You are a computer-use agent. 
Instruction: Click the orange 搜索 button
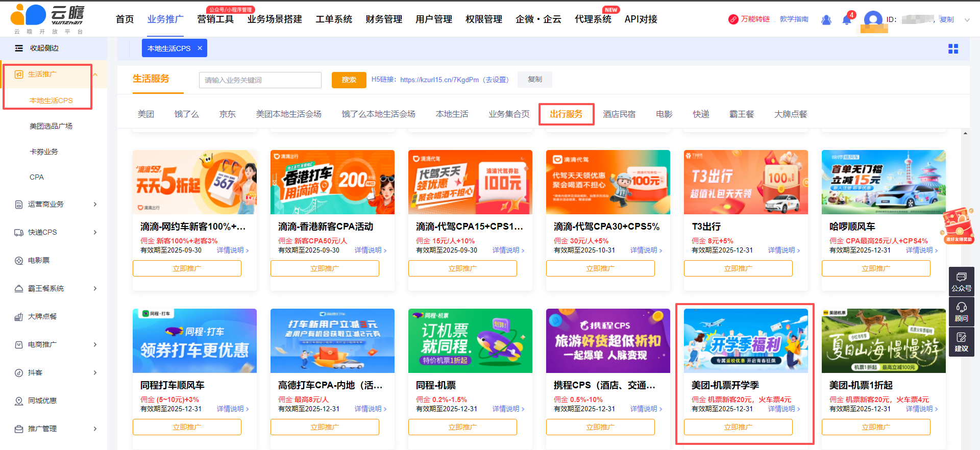tap(349, 80)
